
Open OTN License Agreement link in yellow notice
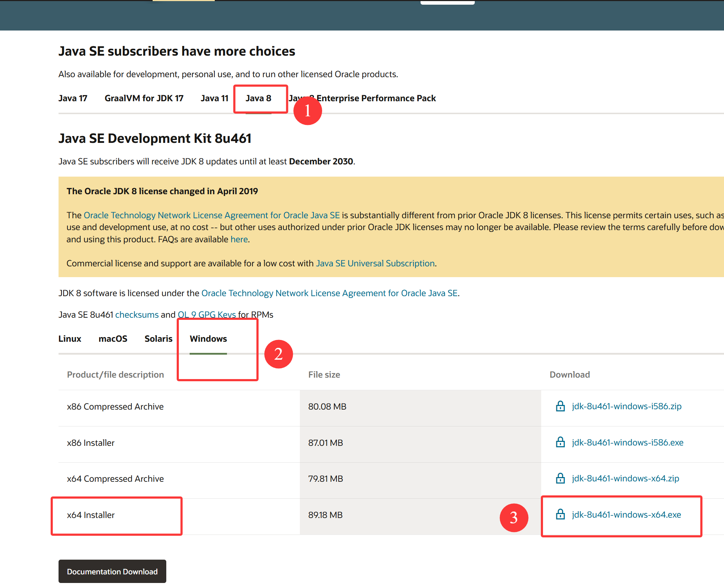[x=212, y=215]
